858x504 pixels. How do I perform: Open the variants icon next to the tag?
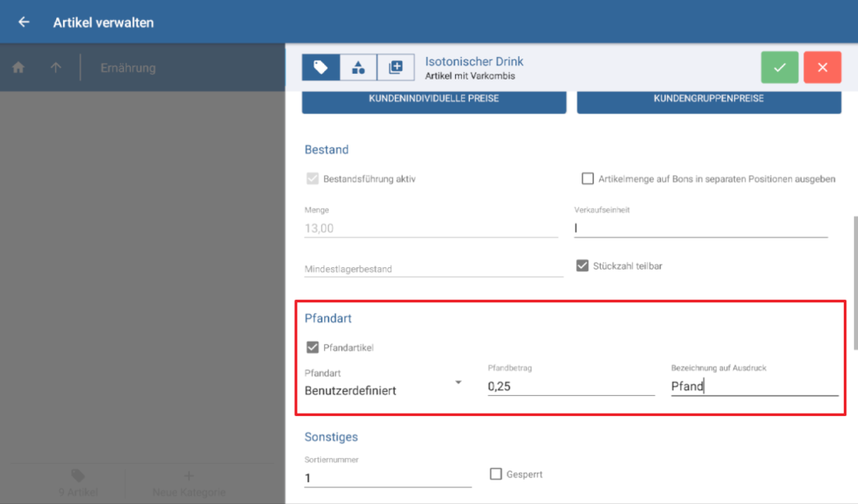[357, 67]
